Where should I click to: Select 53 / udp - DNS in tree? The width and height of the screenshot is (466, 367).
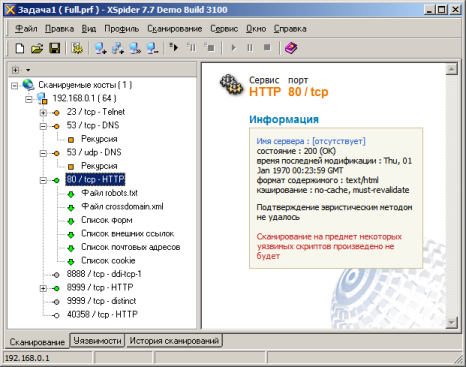pos(94,152)
